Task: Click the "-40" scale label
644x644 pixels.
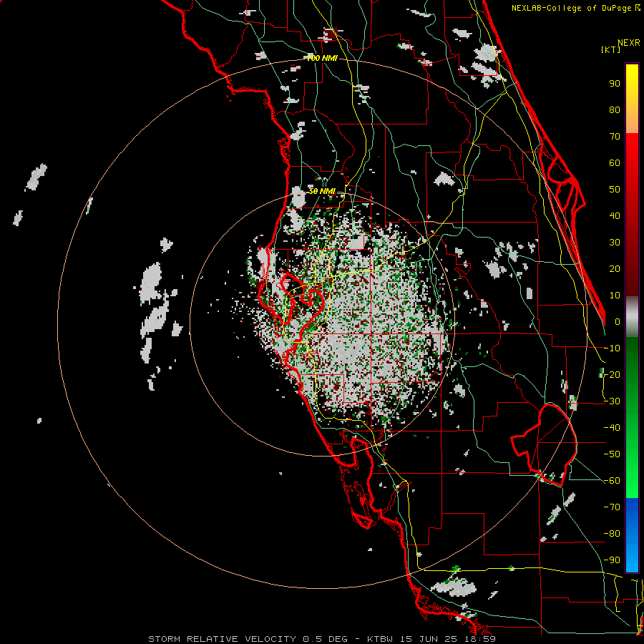Action: (x=612, y=428)
